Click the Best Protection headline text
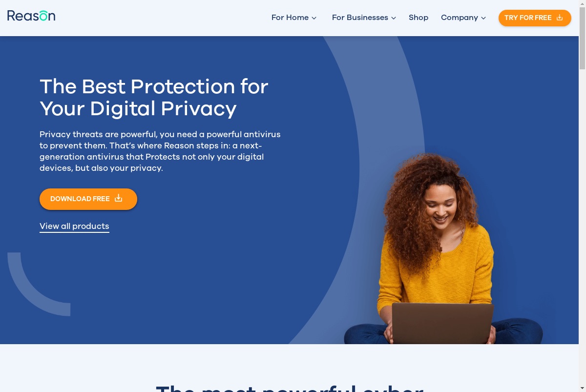This screenshot has width=586, height=392. click(x=154, y=98)
